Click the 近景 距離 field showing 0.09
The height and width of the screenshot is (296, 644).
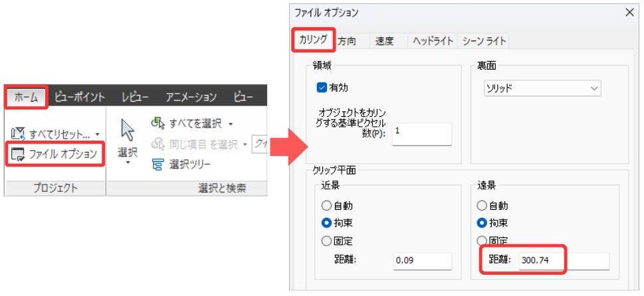(x=423, y=261)
